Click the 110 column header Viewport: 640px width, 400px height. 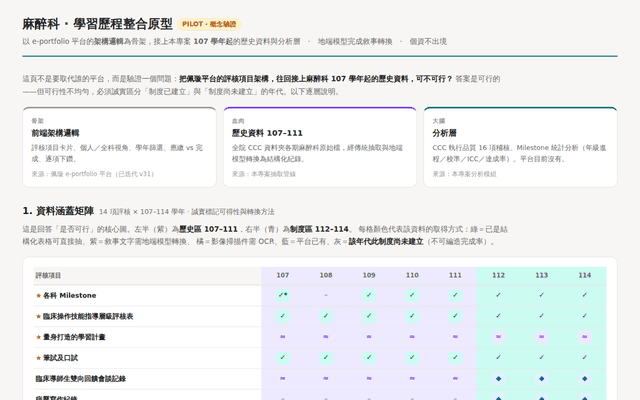(412, 275)
